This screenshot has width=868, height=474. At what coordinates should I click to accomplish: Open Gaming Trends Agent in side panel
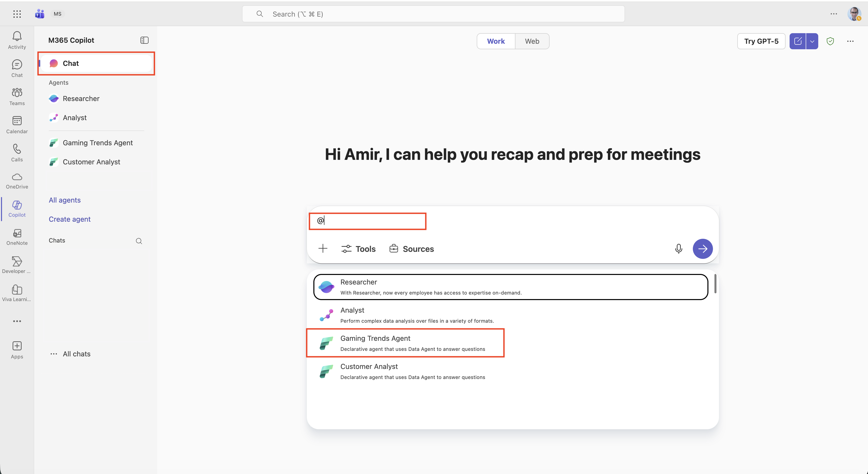96,143
